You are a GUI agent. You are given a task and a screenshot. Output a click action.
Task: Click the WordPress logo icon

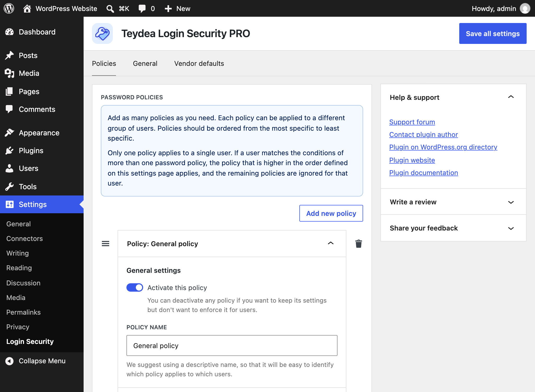[x=9, y=8]
